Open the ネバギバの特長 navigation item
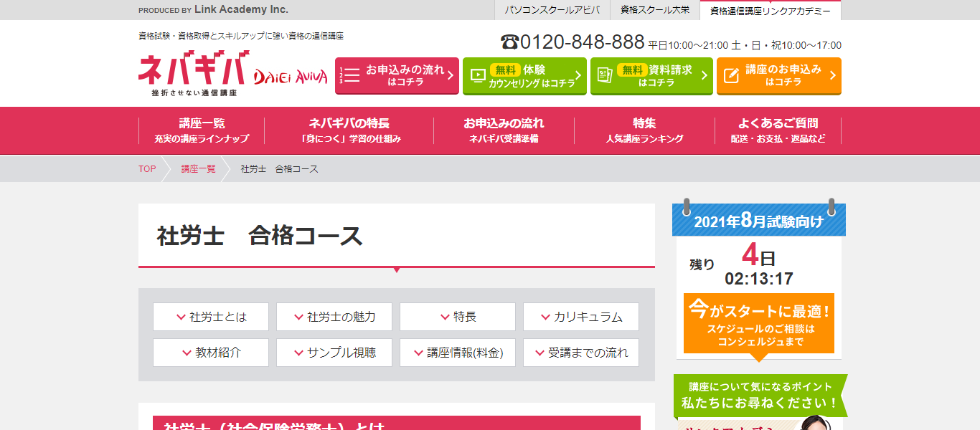 [x=349, y=130]
